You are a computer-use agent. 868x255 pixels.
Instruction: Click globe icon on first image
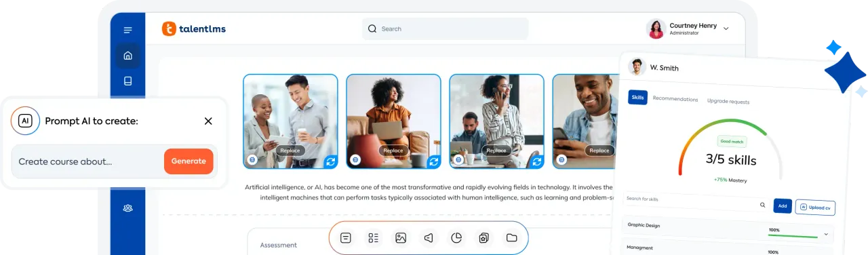(252, 160)
